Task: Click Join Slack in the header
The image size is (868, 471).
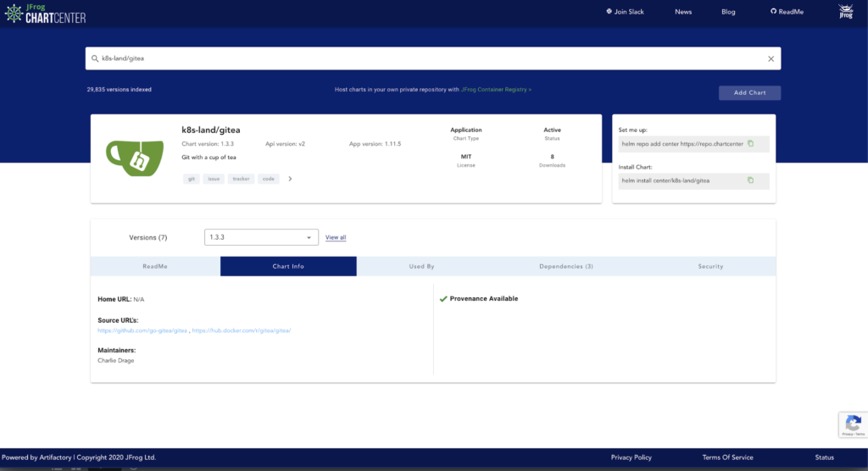Action: tap(625, 12)
